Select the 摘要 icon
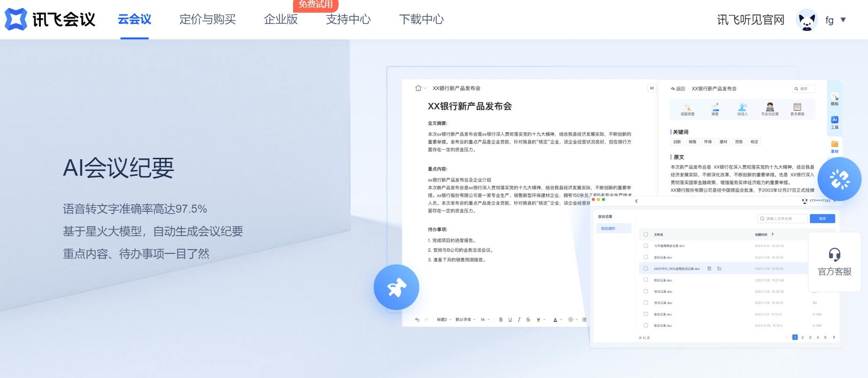This screenshot has width=868, height=378. [x=715, y=110]
